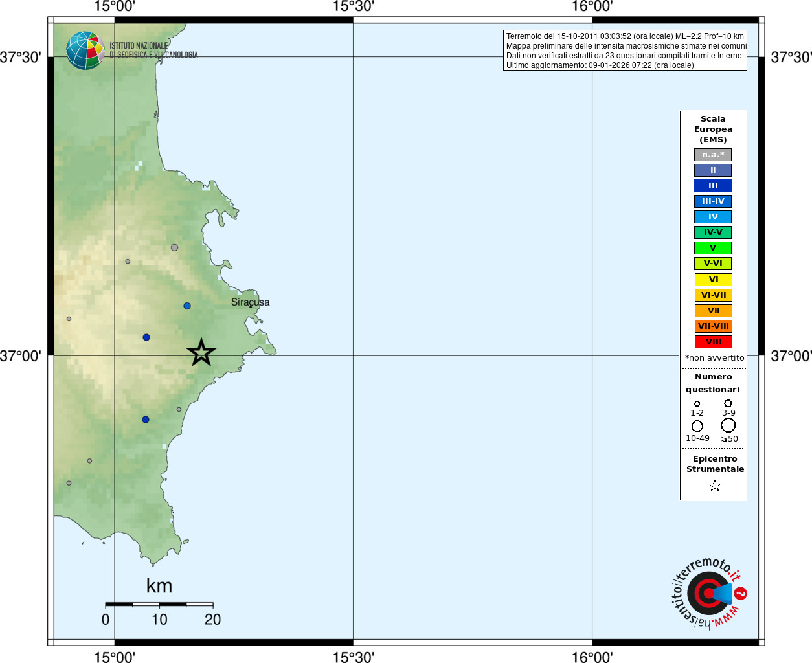Click the ≥50 questionnaire circle in legend

click(728, 425)
